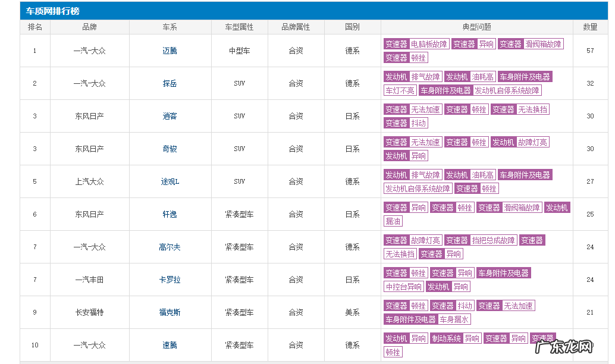View the 卡罗拉 model page

[171, 280]
